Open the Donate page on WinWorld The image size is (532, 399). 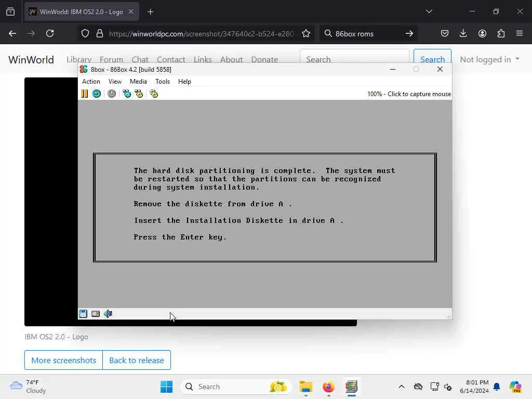click(x=264, y=60)
